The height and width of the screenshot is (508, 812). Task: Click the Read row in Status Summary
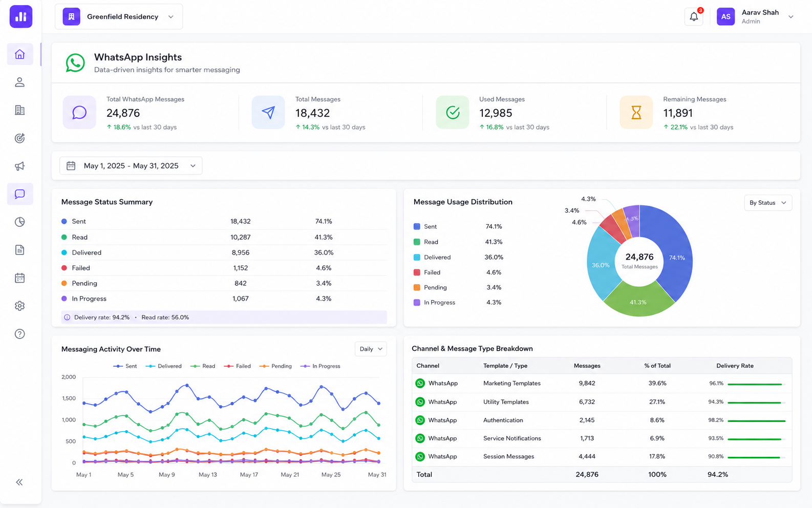point(224,237)
